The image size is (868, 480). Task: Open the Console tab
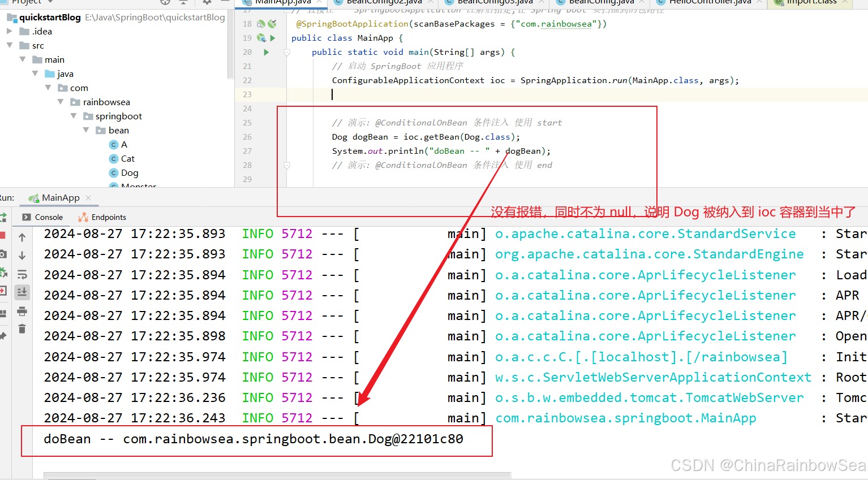point(42,217)
